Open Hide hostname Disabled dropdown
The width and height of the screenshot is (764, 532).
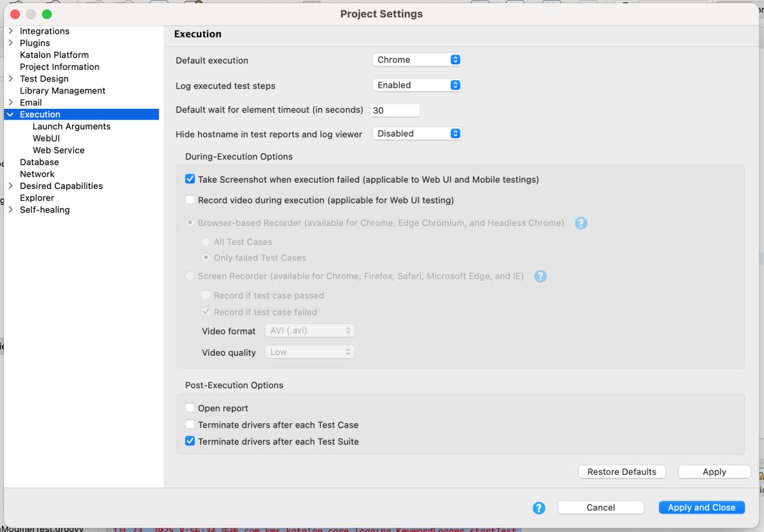416,134
